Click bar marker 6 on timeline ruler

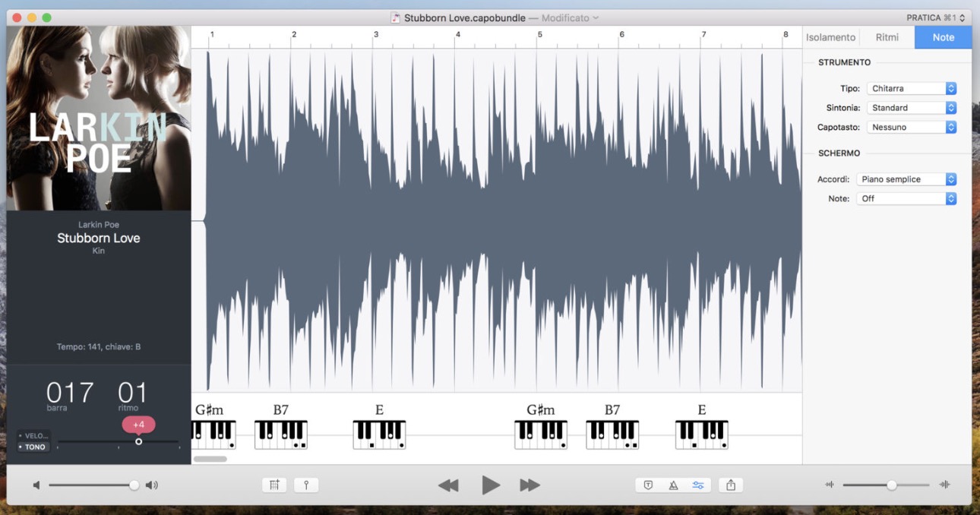pyautogui.click(x=621, y=34)
